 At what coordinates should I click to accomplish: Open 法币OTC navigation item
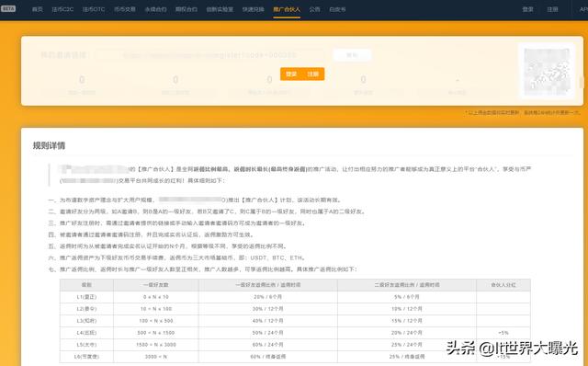click(94, 9)
